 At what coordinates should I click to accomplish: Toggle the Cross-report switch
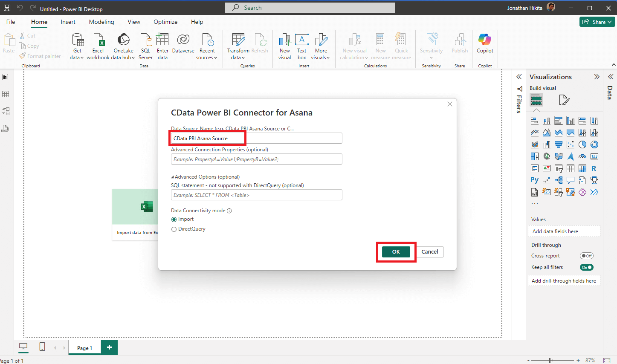(586, 256)
